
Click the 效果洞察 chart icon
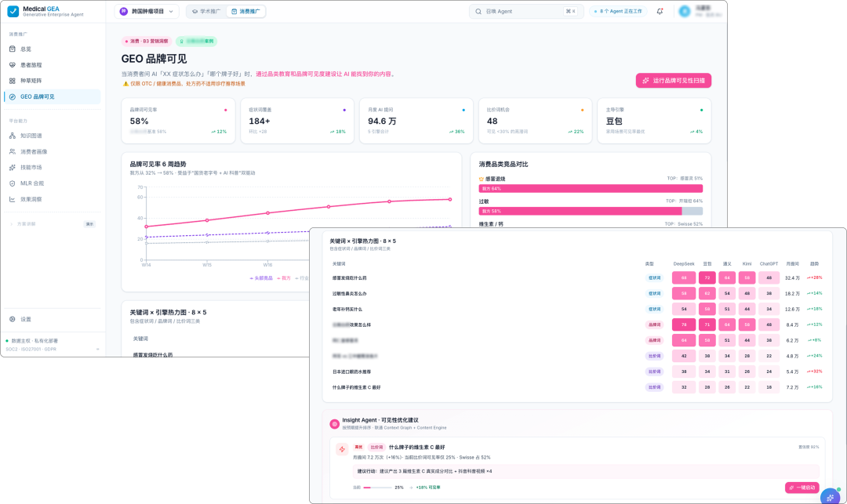pos(13,199)
